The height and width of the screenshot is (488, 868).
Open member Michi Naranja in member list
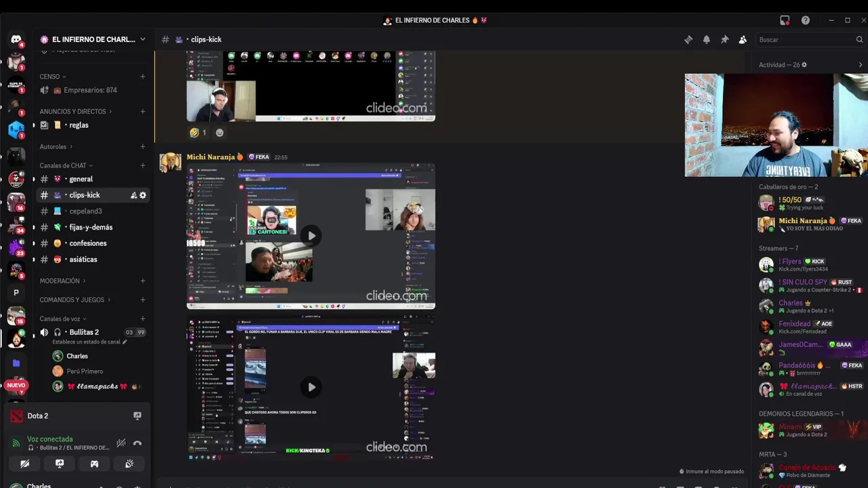(x=811, y=224)
